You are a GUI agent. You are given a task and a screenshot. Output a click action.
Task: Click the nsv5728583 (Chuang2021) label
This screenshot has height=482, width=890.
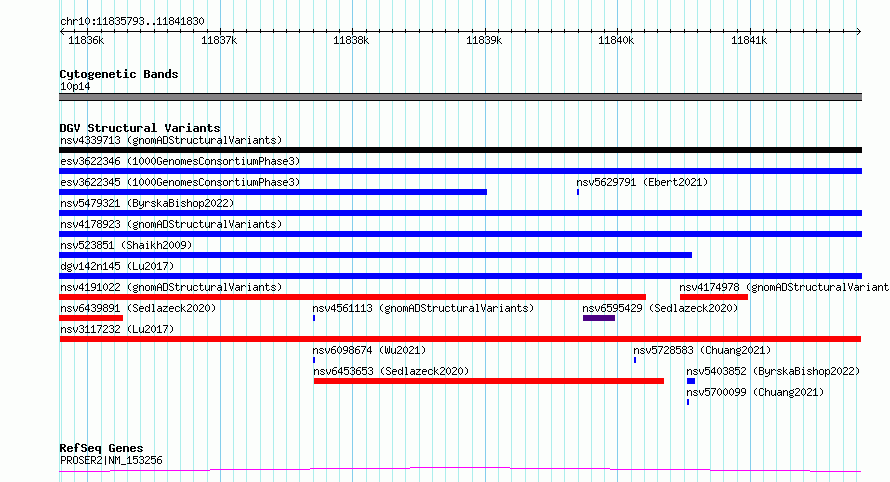(702, 350)
